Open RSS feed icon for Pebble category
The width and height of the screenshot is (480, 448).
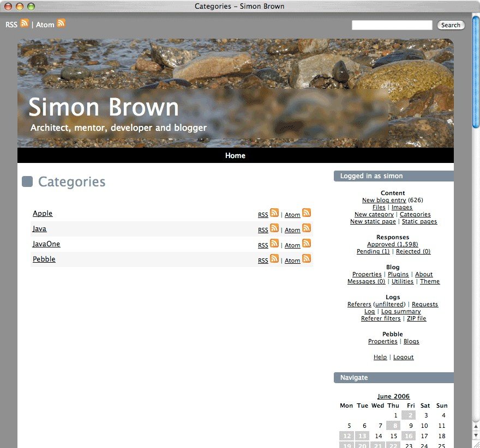tap(274, 258)
